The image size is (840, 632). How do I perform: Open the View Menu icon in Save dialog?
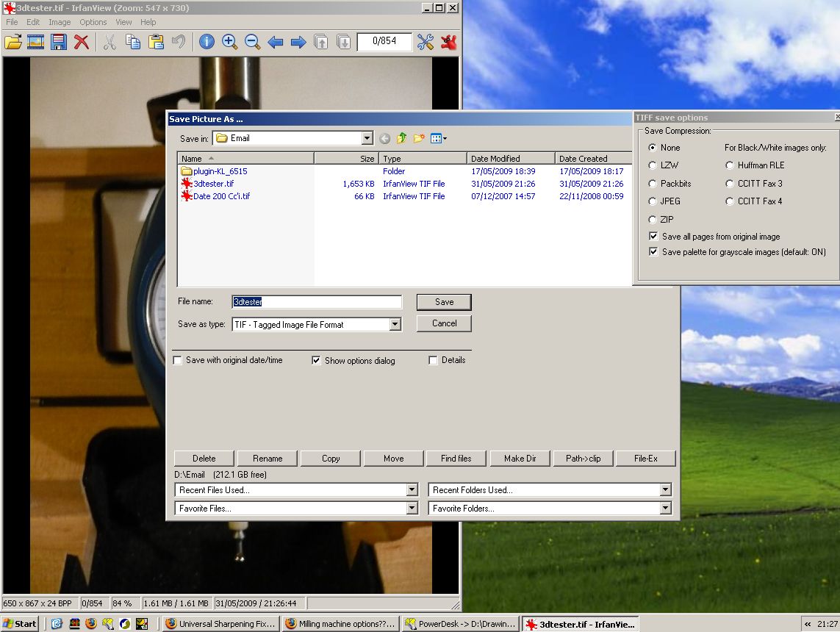tap(439, 139)
